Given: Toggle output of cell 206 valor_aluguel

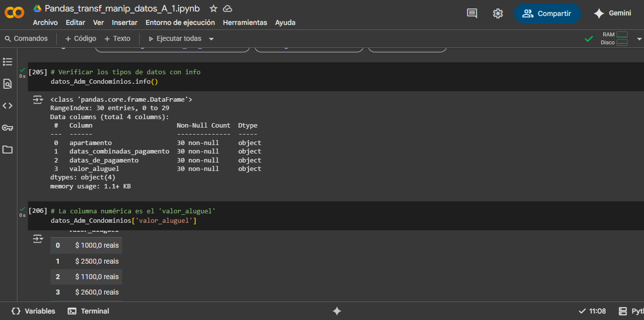Looking at the screenshot, I should tap(38, 239).
